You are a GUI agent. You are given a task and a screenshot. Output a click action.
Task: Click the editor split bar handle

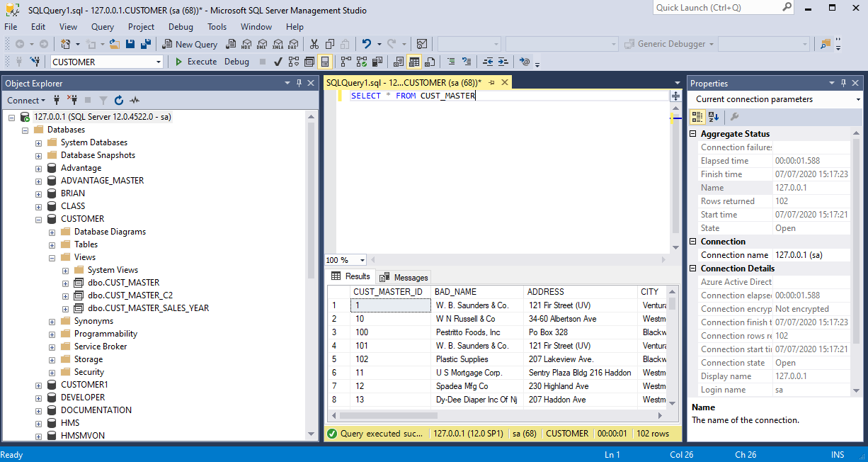[x=675, y=96]
